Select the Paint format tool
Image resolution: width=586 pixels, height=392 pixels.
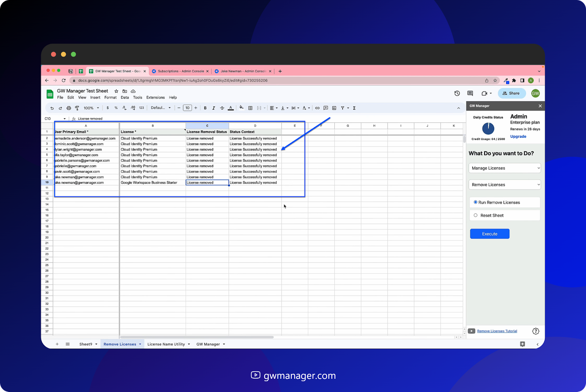(77, 108)
